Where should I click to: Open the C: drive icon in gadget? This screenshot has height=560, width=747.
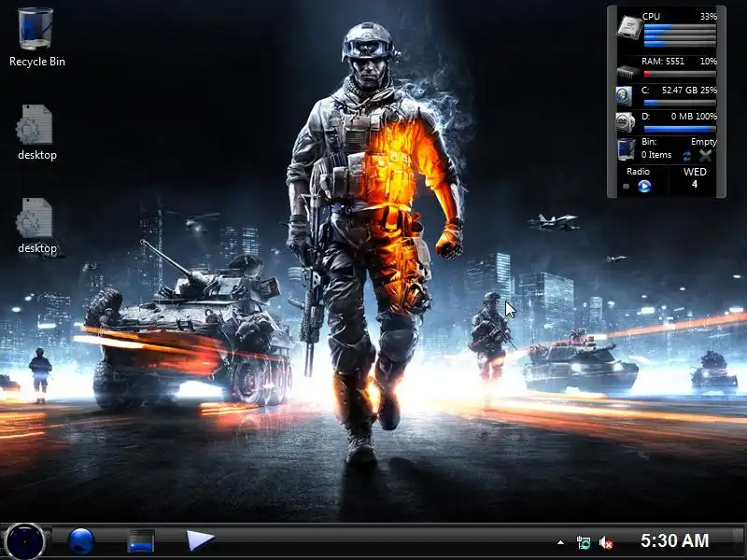pyautogui.click(x=624, y=96)
